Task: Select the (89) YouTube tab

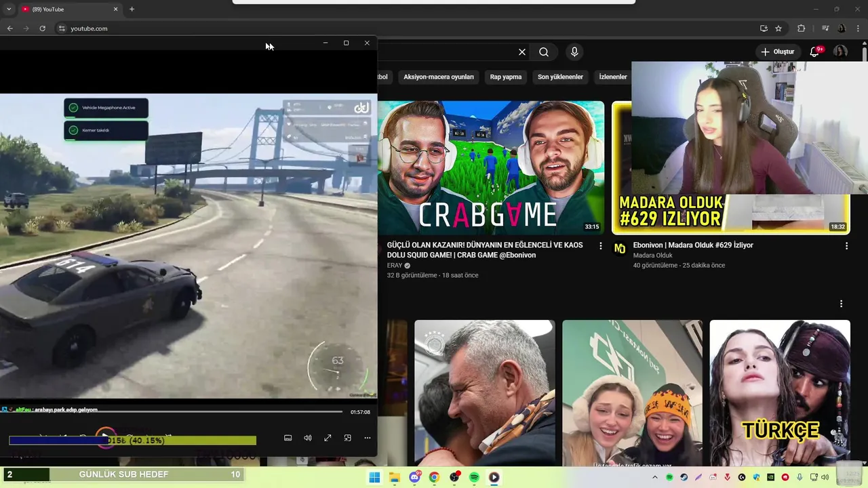Action: click(70, 9)
